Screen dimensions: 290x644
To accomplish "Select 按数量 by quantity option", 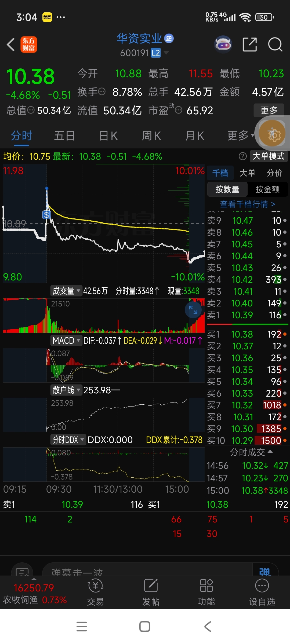I will coord(227,189).
